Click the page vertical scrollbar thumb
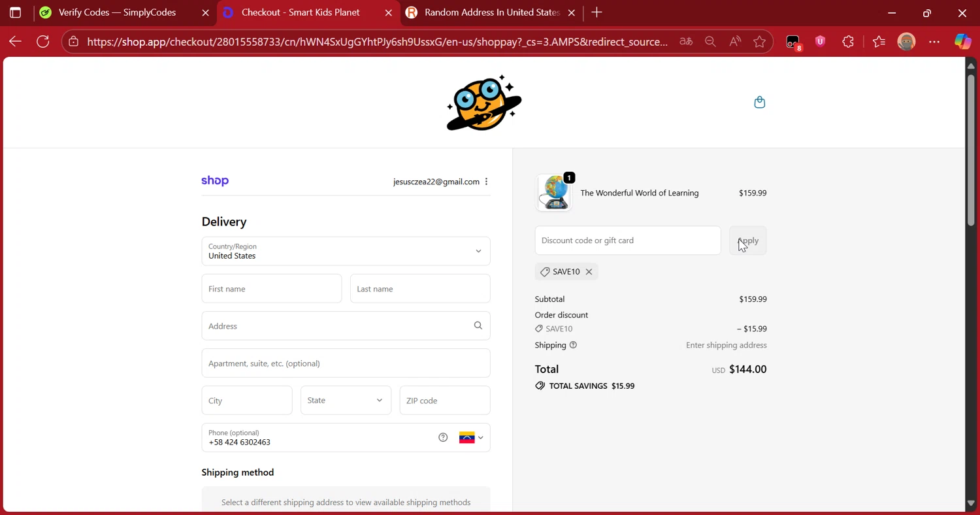 click(x=971, y=149)
